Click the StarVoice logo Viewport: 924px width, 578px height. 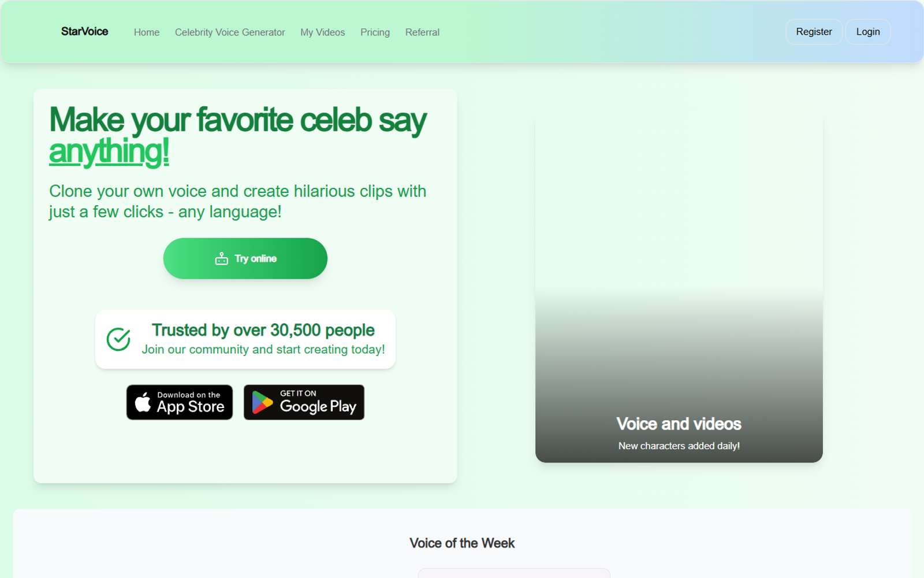point(84,32)
